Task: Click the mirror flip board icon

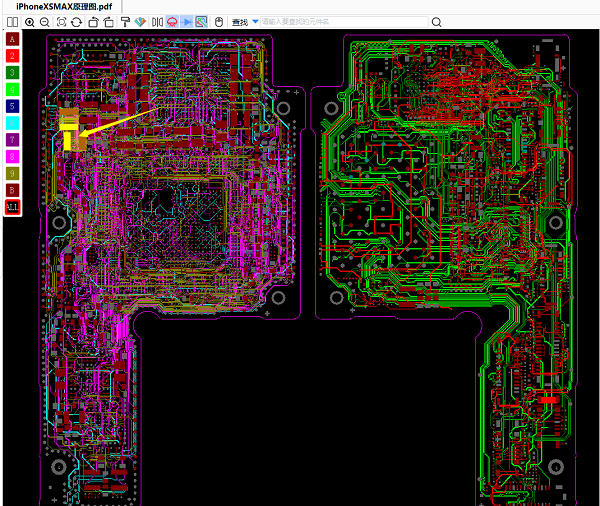Action: pyautogui.click(x=156, y=21)
